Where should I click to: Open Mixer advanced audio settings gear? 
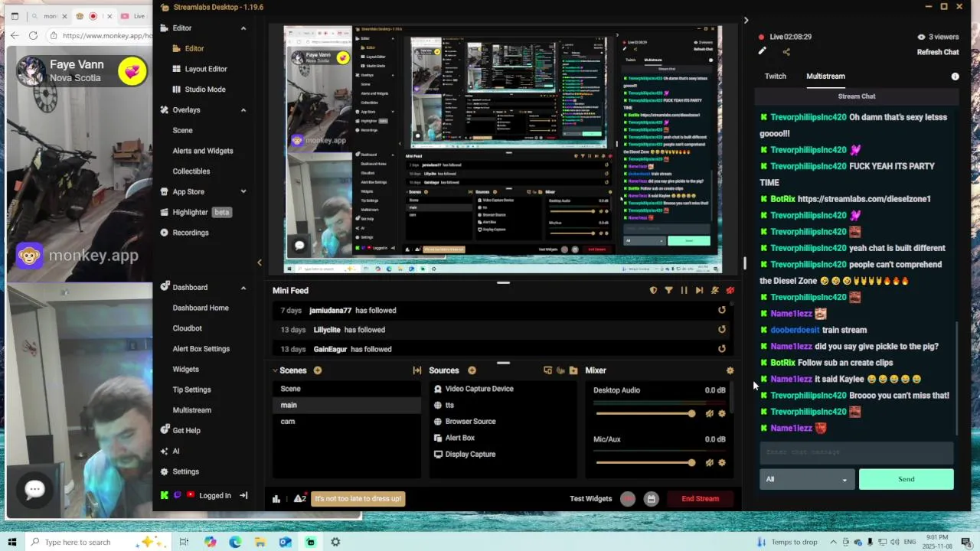pyautogui.click(x=730, y=370)
